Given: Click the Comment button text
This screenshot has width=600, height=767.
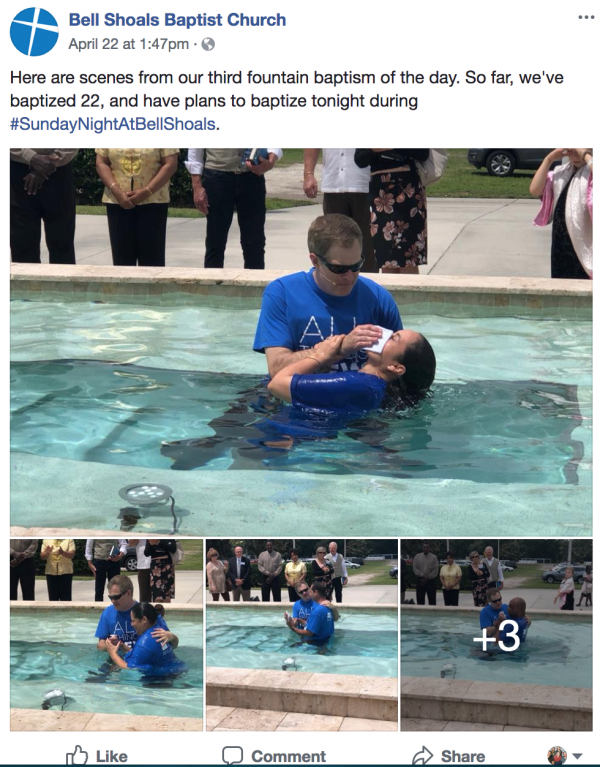Looking at the screenshot, I should tap(289, 756).
